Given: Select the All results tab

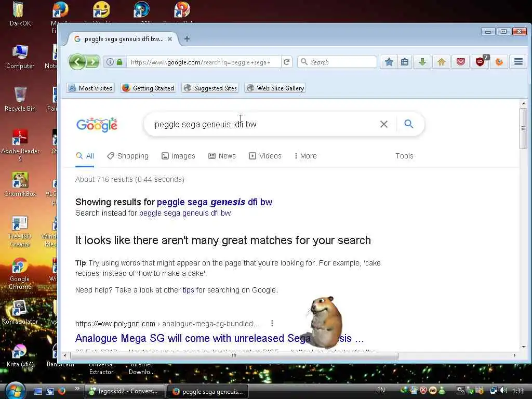Looking at the screenshot, I should click(85, 156).
